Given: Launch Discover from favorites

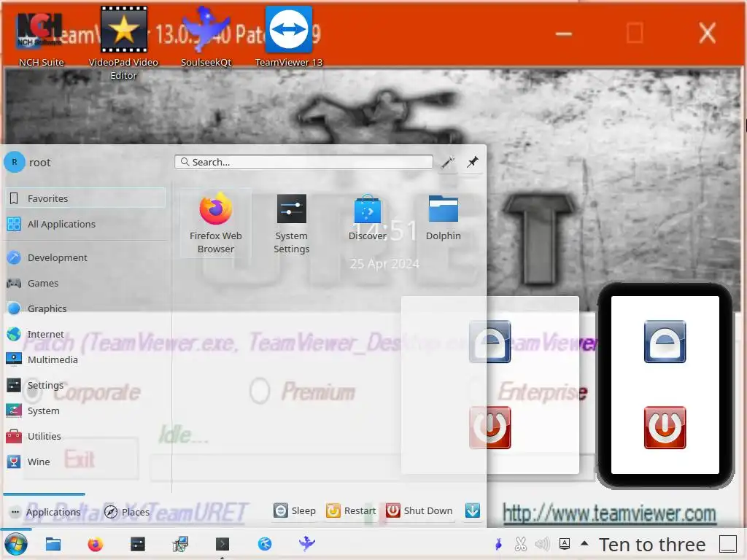Looking at the screenshot, I should click(368, 217).
